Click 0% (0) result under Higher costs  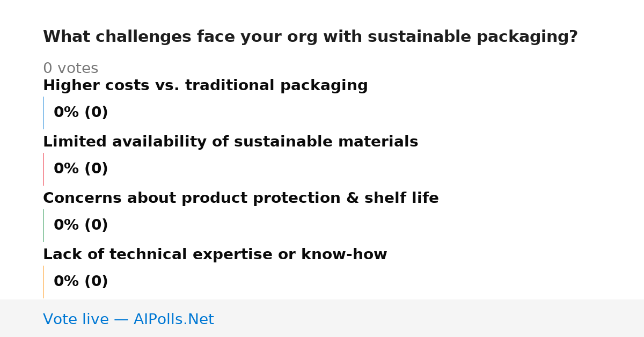tap(80, 113)
